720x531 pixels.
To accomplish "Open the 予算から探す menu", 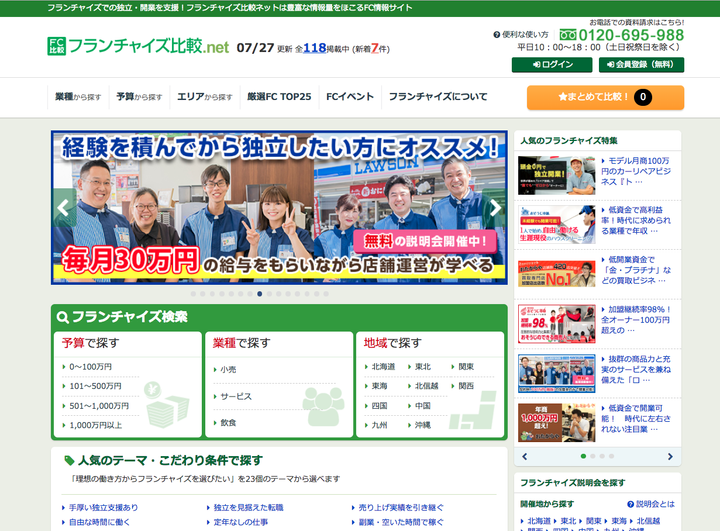I will click(x=139, y=97).
